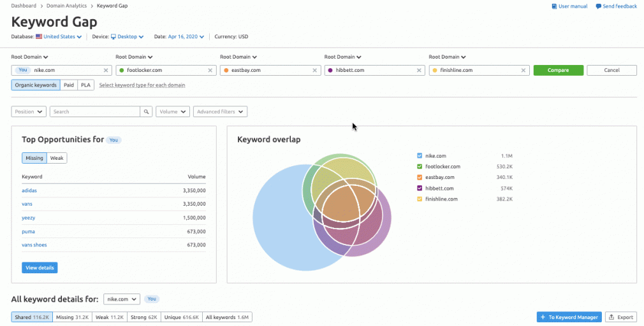Viewport: 644px width, 326px height.
Task: Remove footlocker.com with its X icon
Action: click(x=210, y=71)
